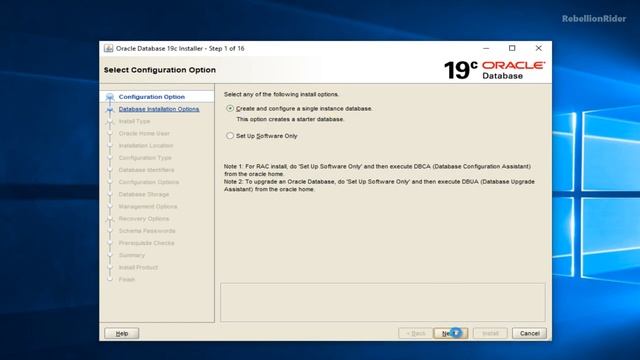Click the disabled Back button

click(416, 333)
